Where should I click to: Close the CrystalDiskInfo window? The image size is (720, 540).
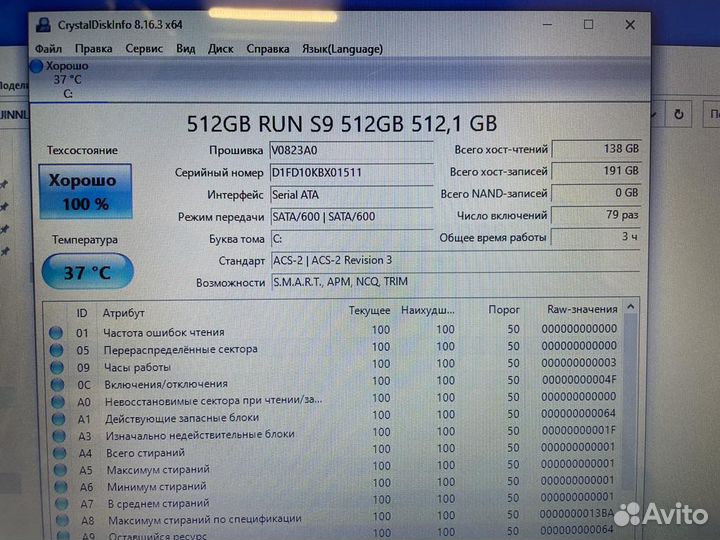[630, 24]
